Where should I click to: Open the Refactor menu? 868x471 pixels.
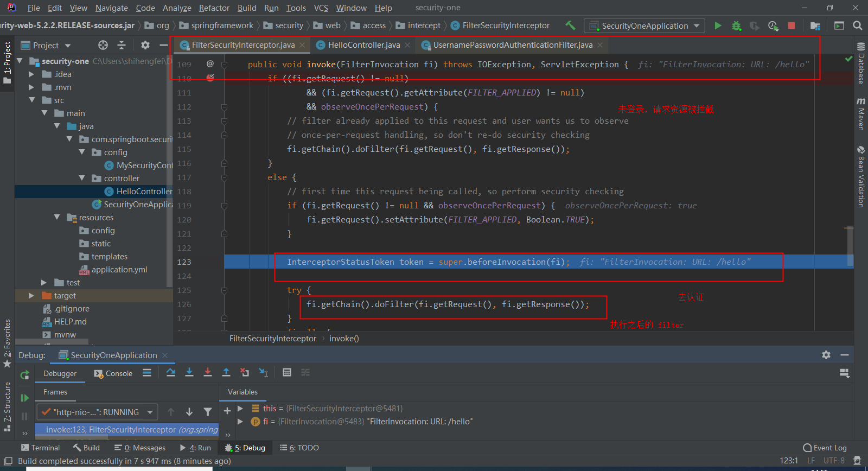[x=214, y=8]
